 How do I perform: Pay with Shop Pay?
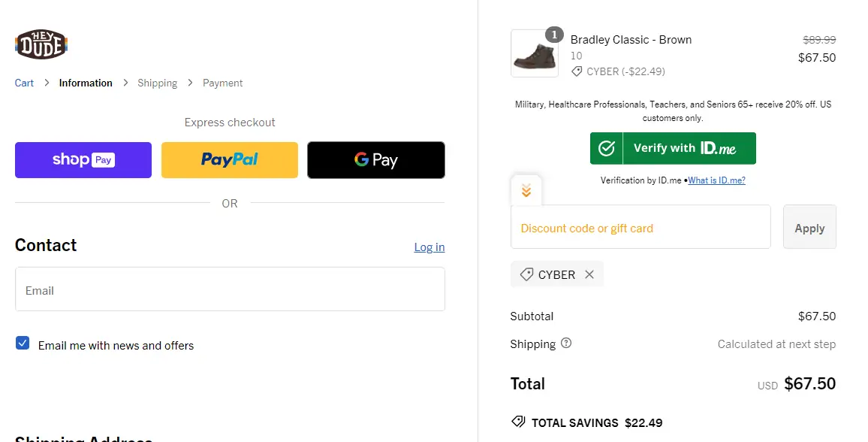(83, 160)
